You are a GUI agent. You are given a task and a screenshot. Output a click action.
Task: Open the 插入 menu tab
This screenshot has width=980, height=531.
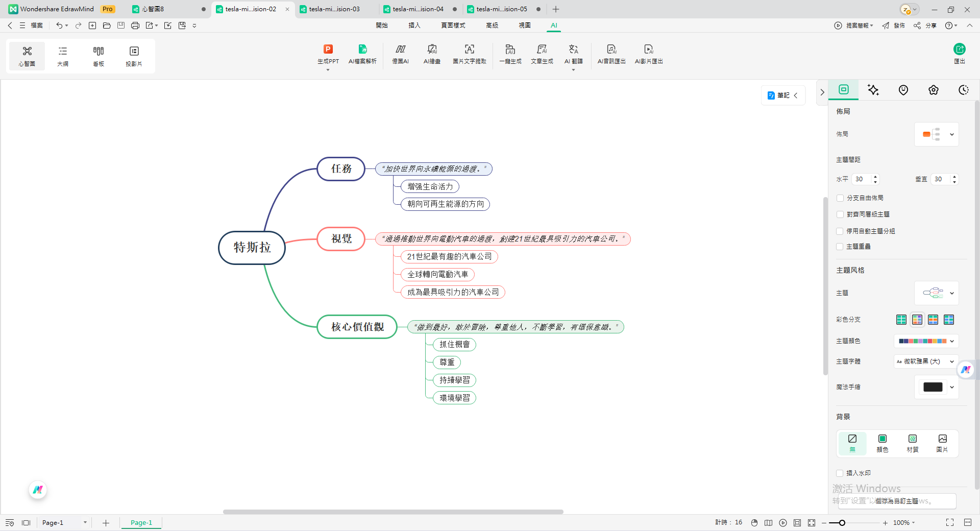(x=414, y=26)
